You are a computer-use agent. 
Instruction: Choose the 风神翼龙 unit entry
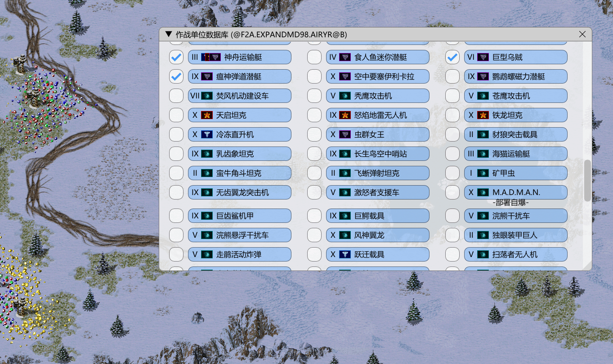click(x=377, y=235)
